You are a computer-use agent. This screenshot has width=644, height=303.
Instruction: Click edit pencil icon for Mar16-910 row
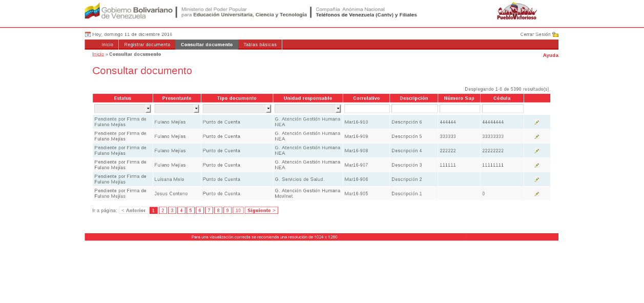[537, 122]
